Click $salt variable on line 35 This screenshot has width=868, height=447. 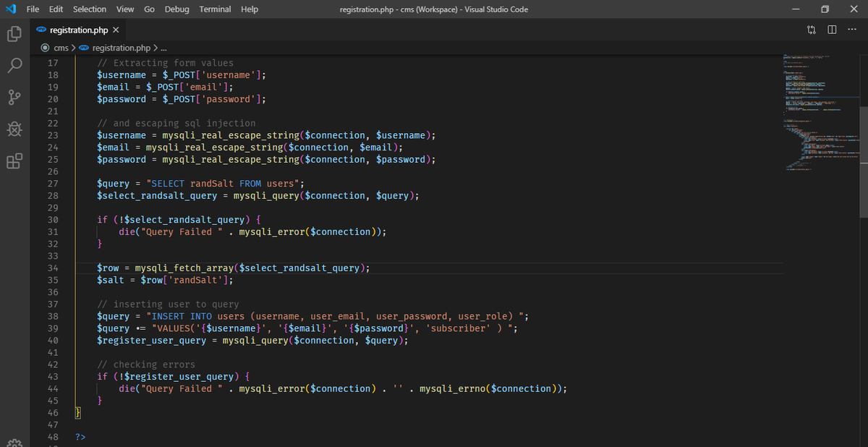click(x=111, y=281)
